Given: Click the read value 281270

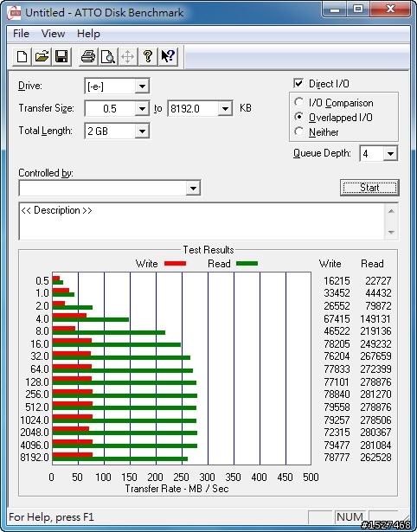Looking at the screenshot, I should pos(375,394).
